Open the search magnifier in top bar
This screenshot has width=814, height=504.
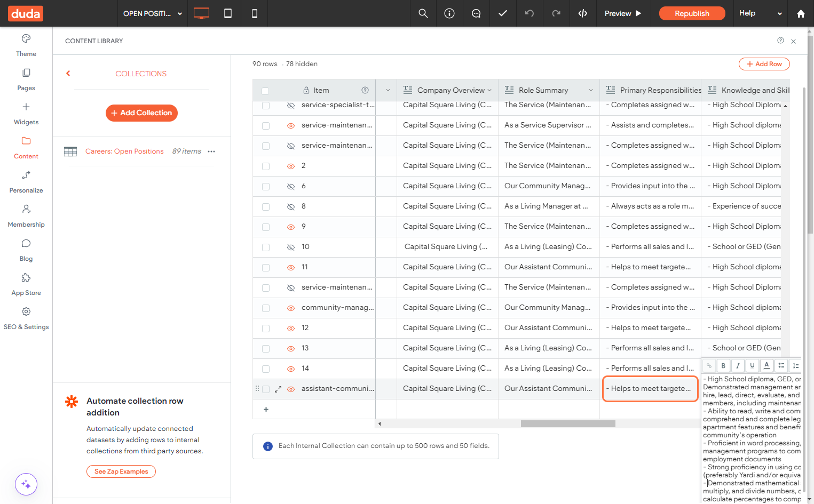(x=423, y=13)
